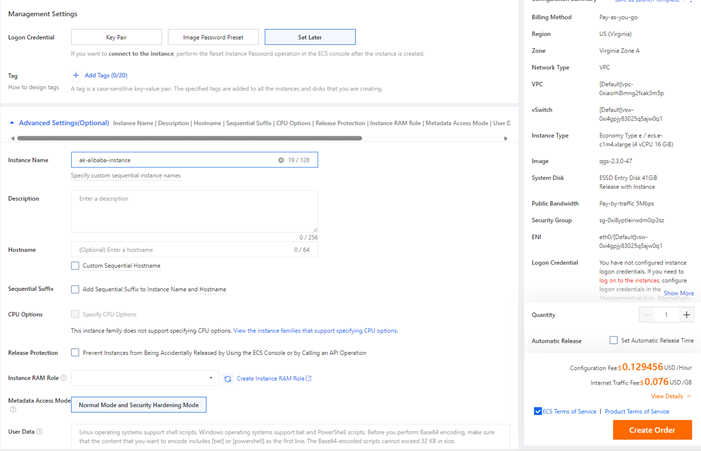
Task: Click left arrow of anchor scrollbar
Action: click(13, 138)
